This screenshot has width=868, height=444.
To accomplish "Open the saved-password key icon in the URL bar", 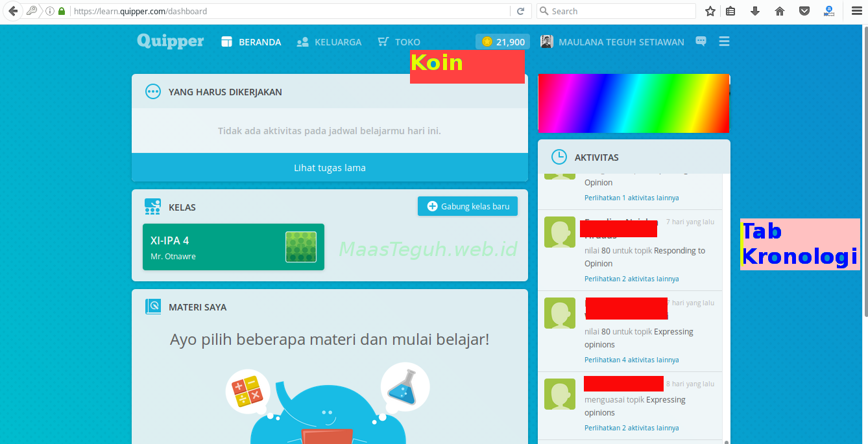I will 32,11.
